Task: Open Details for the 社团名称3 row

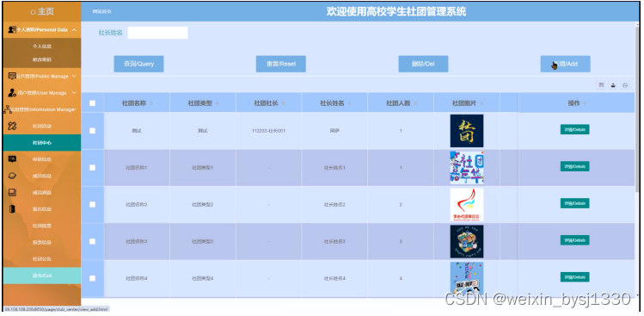Action: 574,240
